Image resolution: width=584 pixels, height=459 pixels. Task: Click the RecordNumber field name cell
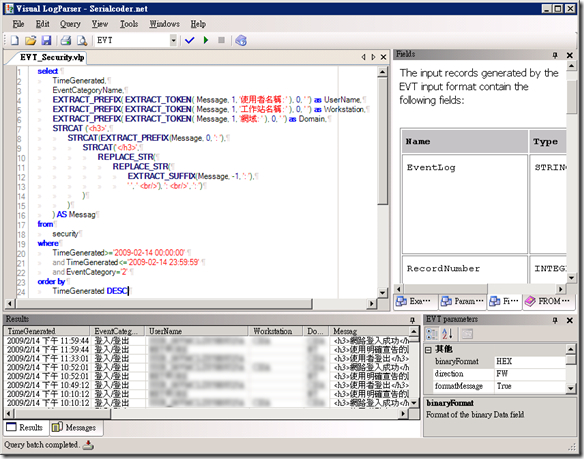[x=465, y=269]
